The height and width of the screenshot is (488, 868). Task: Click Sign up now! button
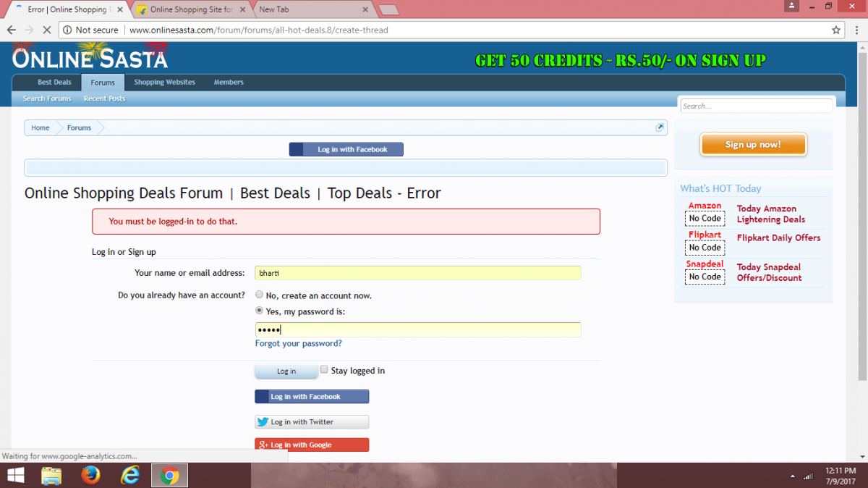753,145
